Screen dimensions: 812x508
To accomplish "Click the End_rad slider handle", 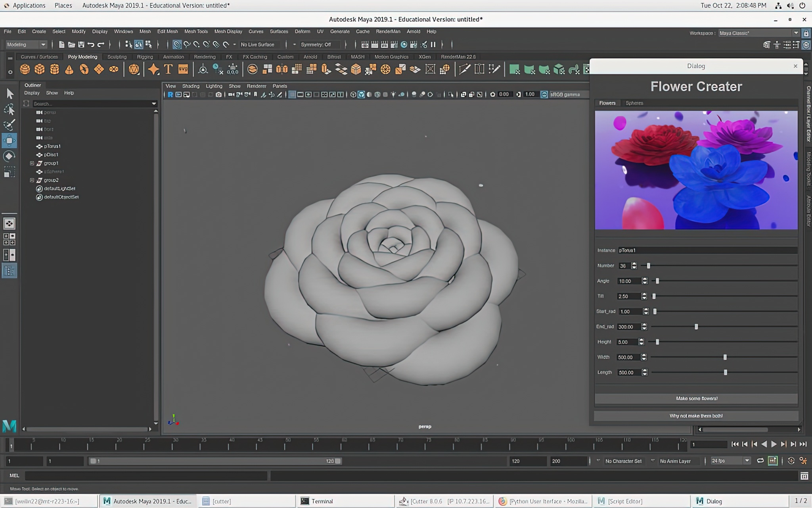I will point(696,327).
